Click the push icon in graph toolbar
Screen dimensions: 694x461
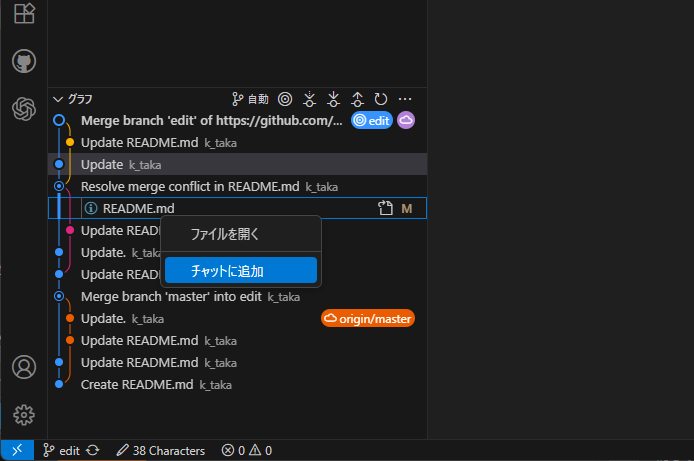(357, 99)
